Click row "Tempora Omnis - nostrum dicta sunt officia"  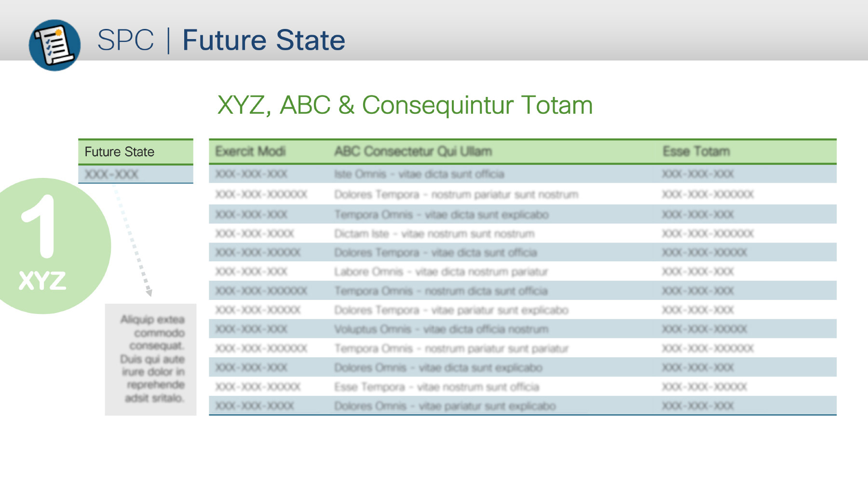(x=523, y=291)
